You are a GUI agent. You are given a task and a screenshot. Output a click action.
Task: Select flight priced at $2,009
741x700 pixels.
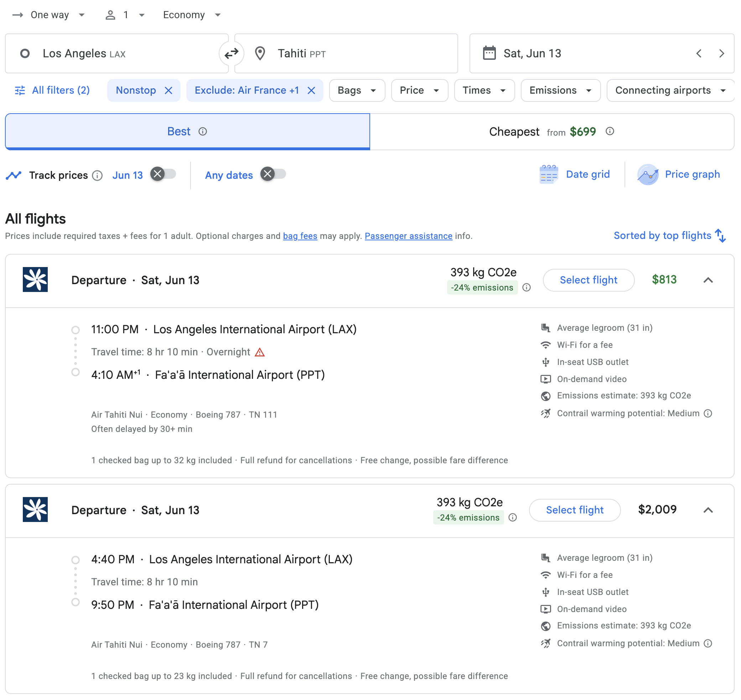575,510
